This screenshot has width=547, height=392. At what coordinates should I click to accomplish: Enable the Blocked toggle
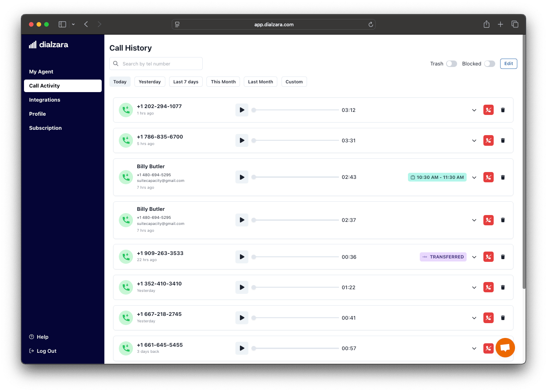point(490,64)
